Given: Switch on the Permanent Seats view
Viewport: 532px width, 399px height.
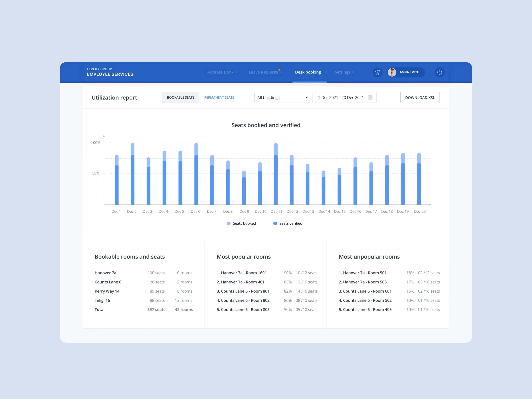Looking at the screenshot, I should point(219,97).
